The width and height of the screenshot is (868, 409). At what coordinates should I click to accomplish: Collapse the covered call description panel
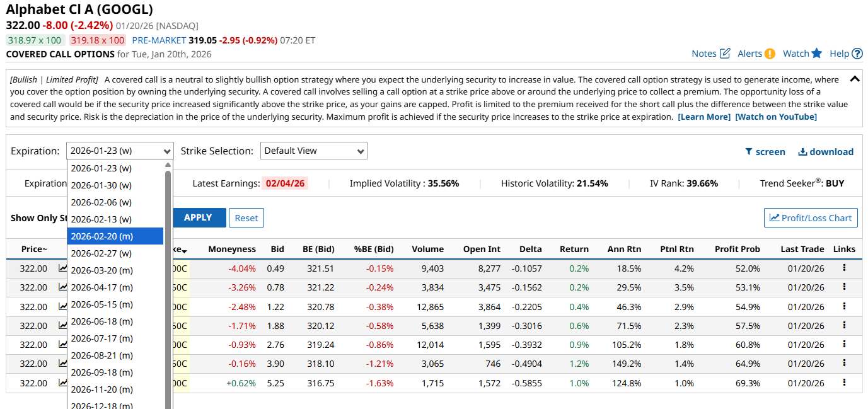click(x=855, y=79)
